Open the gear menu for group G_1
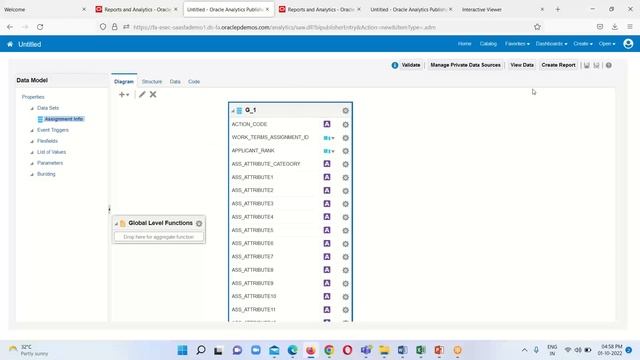The width and height of the screenshot is (640, 360). [x=345, y=111]
